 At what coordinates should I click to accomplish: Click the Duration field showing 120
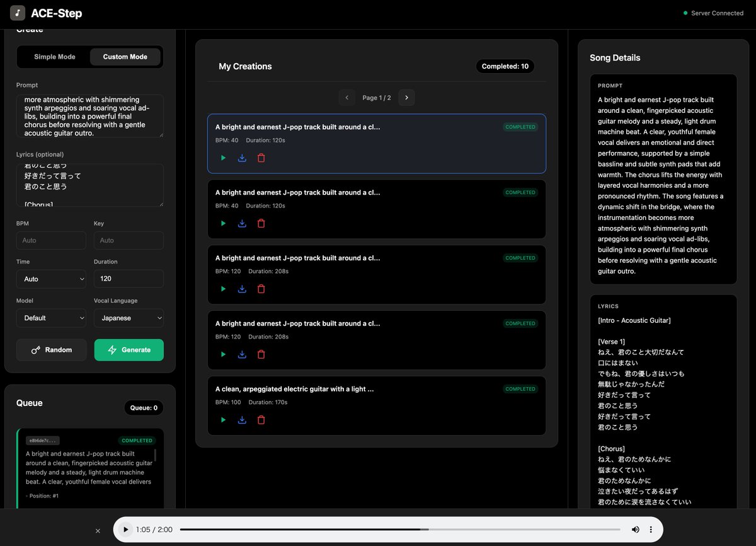(x=129, y=279)
